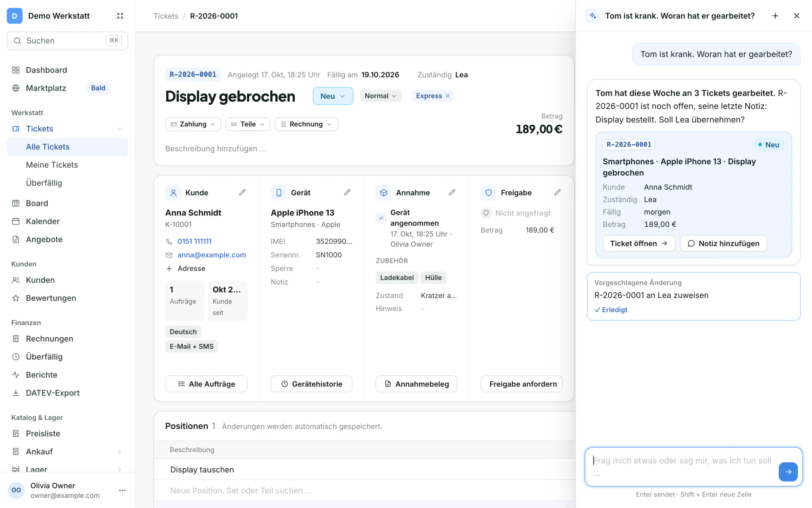
Task: Open Meine Tickets in the sidebar
Action: 52,165
